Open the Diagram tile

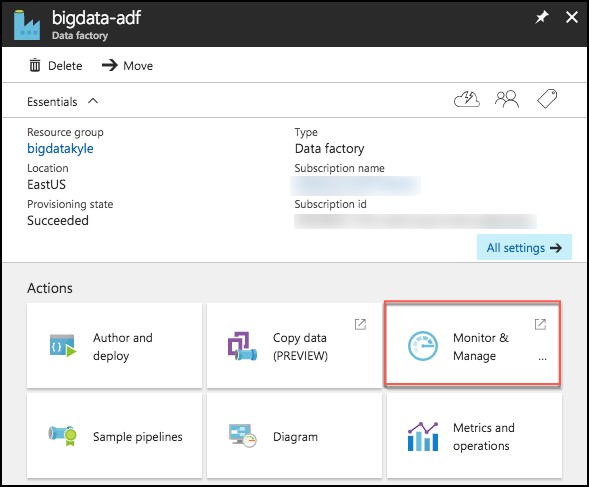pos(294,436)
